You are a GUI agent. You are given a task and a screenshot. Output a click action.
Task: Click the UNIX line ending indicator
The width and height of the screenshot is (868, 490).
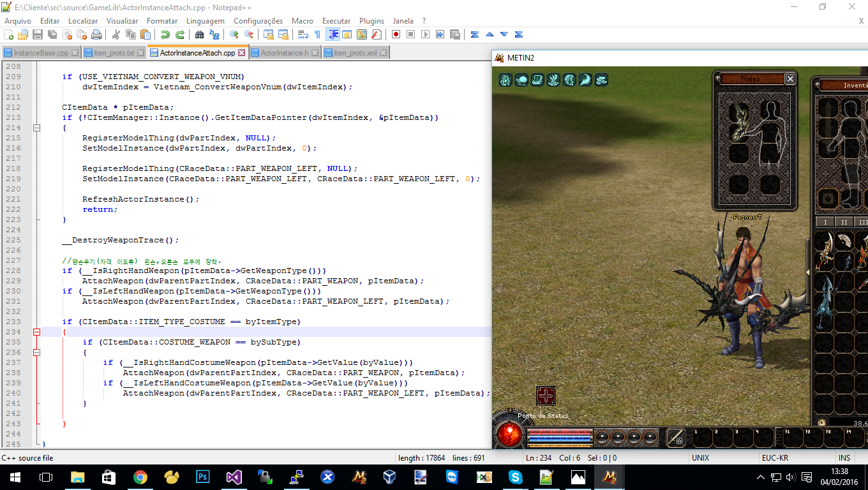point(700,458)
